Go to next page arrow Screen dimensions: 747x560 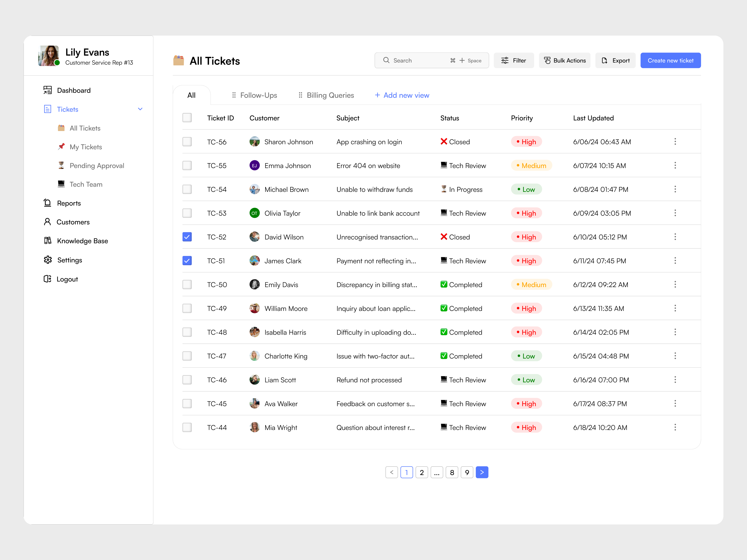click(482, 472)
